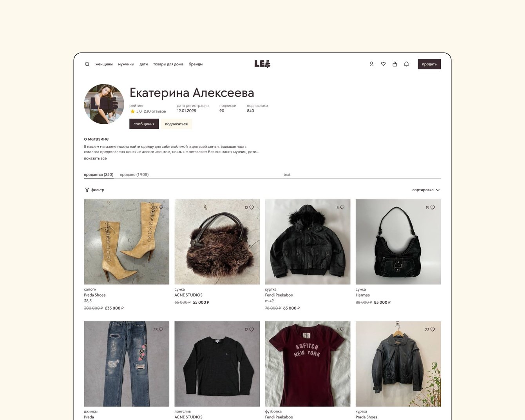Open the shopping bag icon

[395, 64]
